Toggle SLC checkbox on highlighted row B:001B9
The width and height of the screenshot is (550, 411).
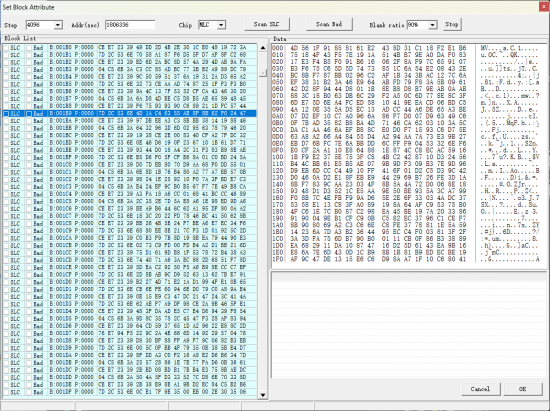click(6, 114)
